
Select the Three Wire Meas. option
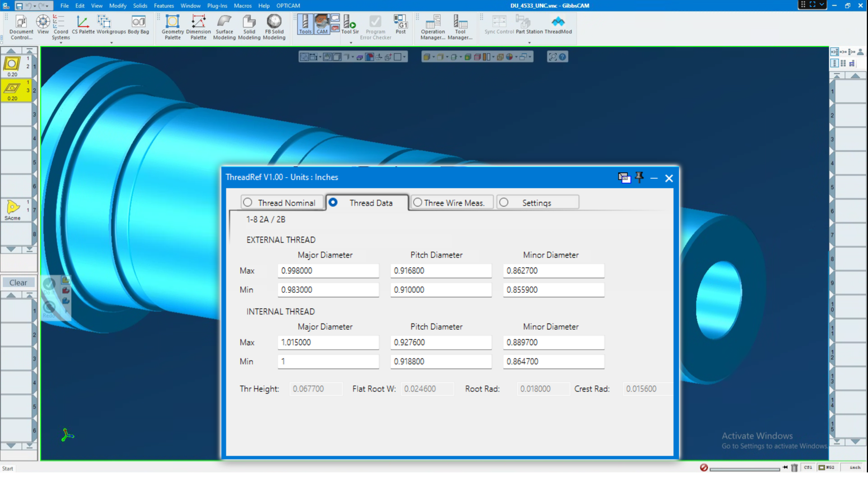coord(418,203)
